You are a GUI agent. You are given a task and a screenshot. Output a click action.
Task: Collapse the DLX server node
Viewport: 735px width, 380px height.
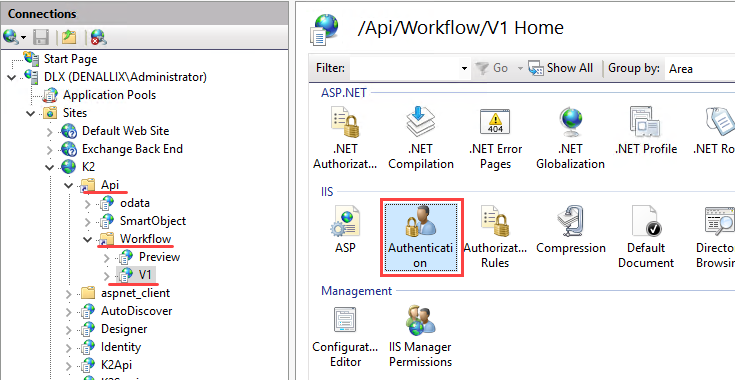[x=12, y=77]
